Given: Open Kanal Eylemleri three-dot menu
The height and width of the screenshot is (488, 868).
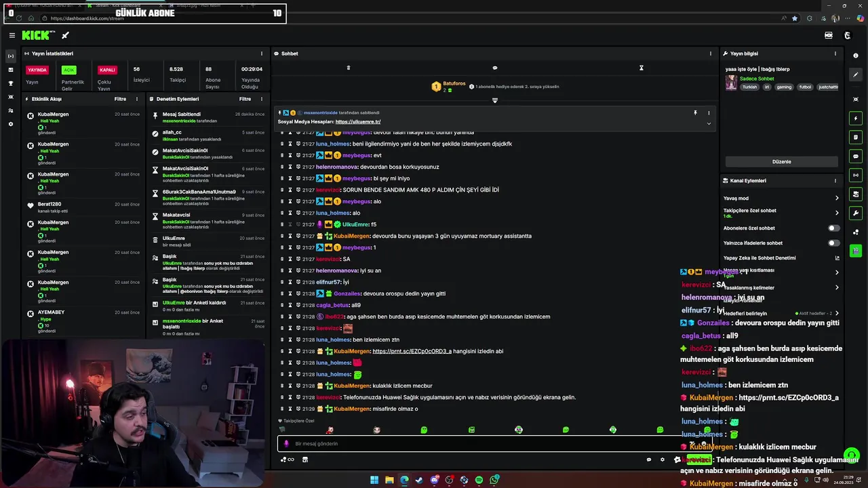Looking at the screenshot, I should (x=835, y=181).
